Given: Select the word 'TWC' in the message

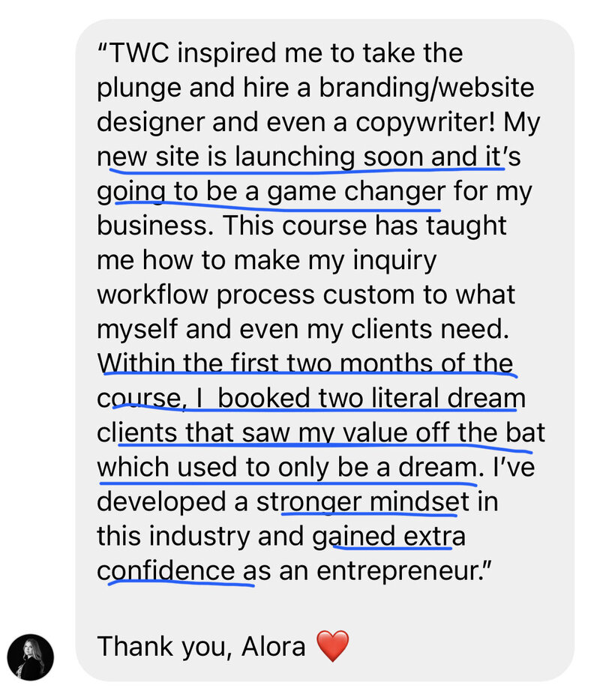Looking at the screenshot, I should (139, 53).
